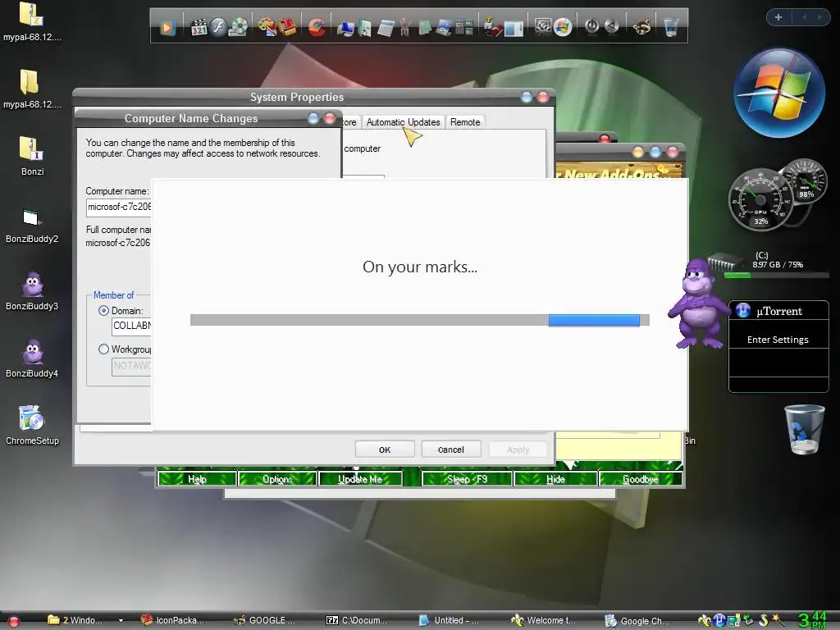Open IconPackager taskbar item
Screen dimensions: 840x630
(173, 620)
